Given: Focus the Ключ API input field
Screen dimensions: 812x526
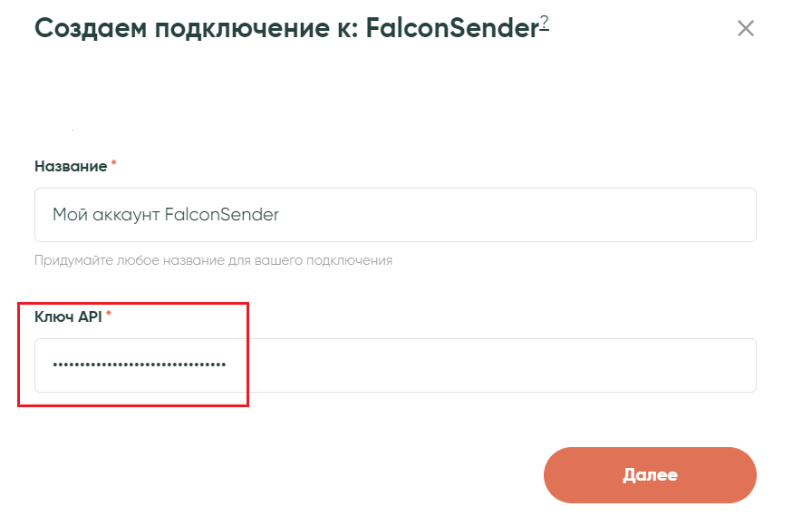Looking at the screenshot, I should point(489,365).
